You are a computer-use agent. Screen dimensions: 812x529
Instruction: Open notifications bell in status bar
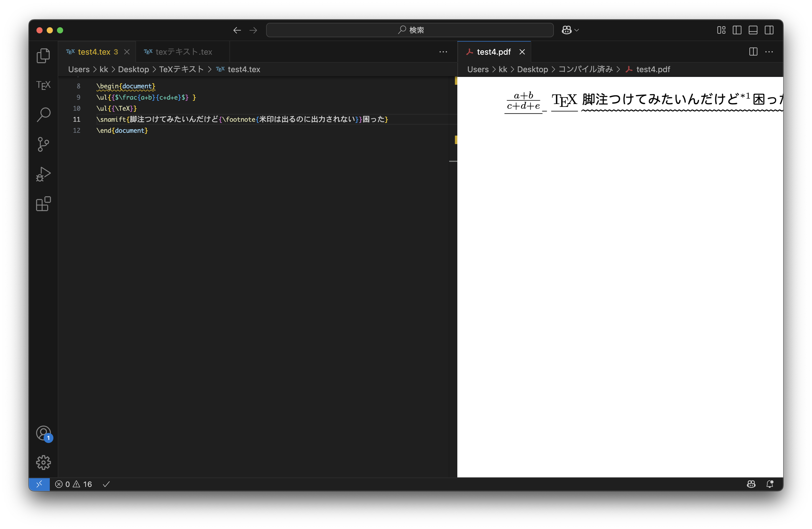pos(770,484)
